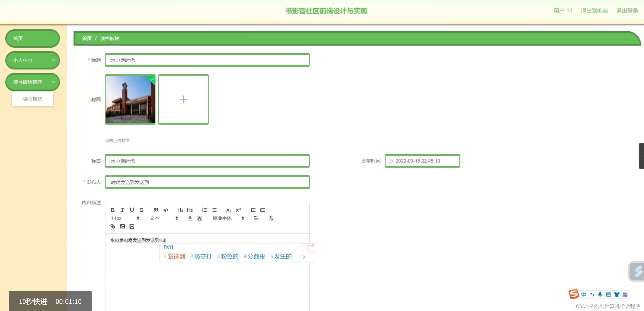The height and width of the screenshot is (311, 644).
Task: Toggle underline formatting button
Action: (x=132, y=210)
